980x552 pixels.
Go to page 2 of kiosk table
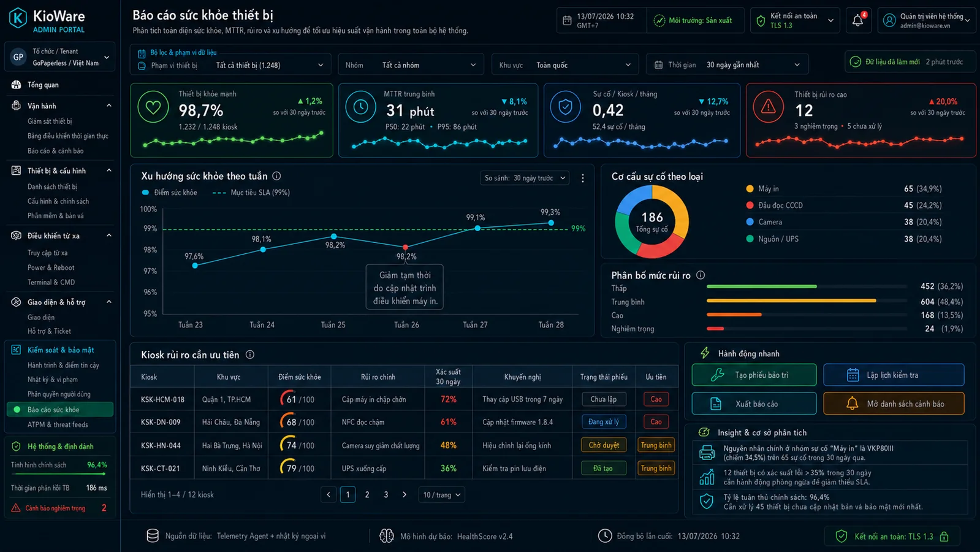(x=367, y=494)
